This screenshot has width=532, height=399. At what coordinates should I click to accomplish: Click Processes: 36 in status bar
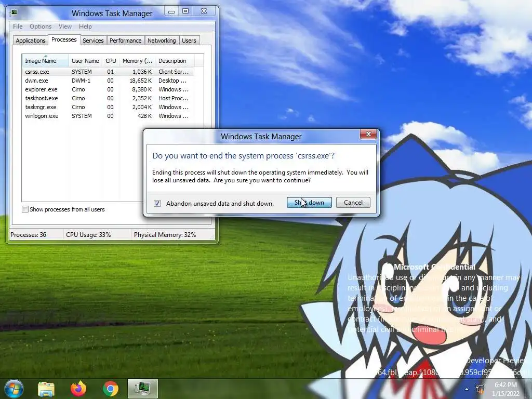(x=28, y=234)
